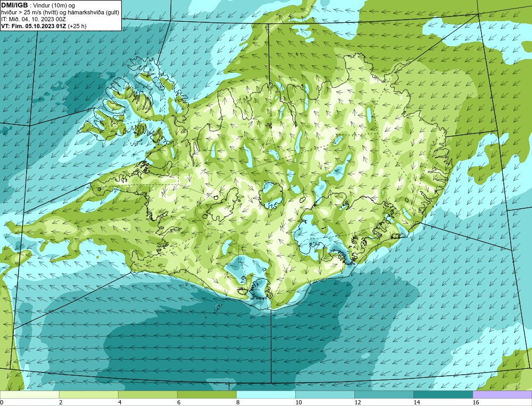Click the 14–16 m/s dark teal swatch
Screen dimensions: 532x406
[443, 394]
